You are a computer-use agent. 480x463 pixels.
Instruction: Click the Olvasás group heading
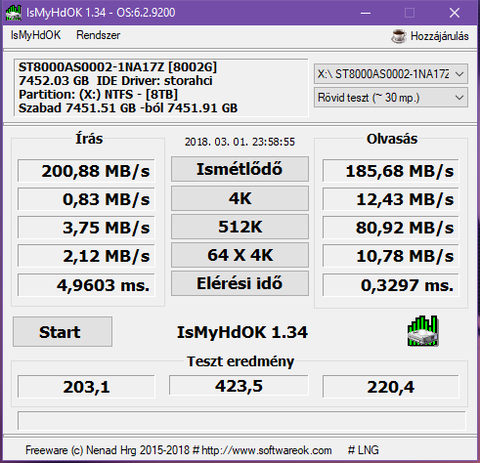(x=392, y=139)
